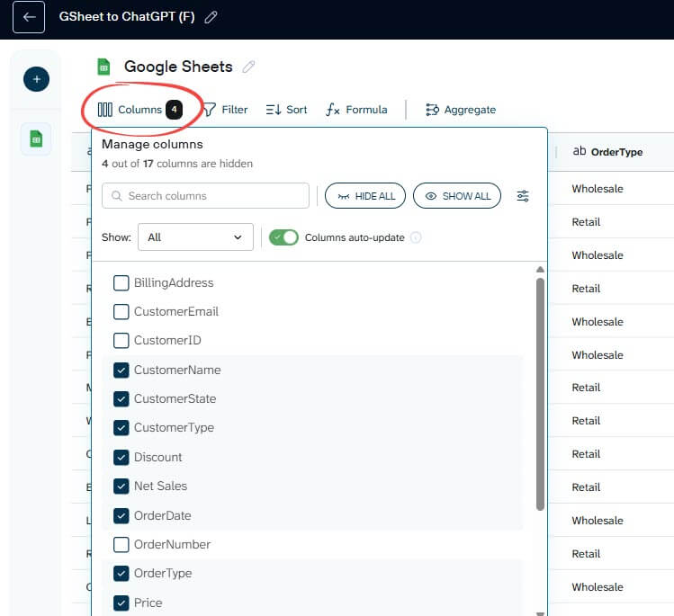This screenshot has width=674, height=616.
Task: Open the Formula tool
Action: click(x=356, y=110)
